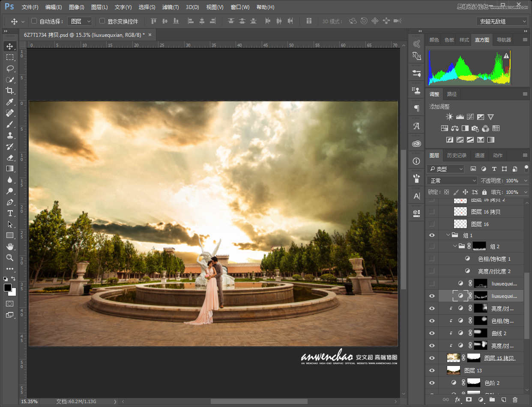The width and height of the screenshot is (532, 407).
Task: Click the Creative Cloud Libraries panel icon
Action: pyautogui.click(x=416, y=144)
